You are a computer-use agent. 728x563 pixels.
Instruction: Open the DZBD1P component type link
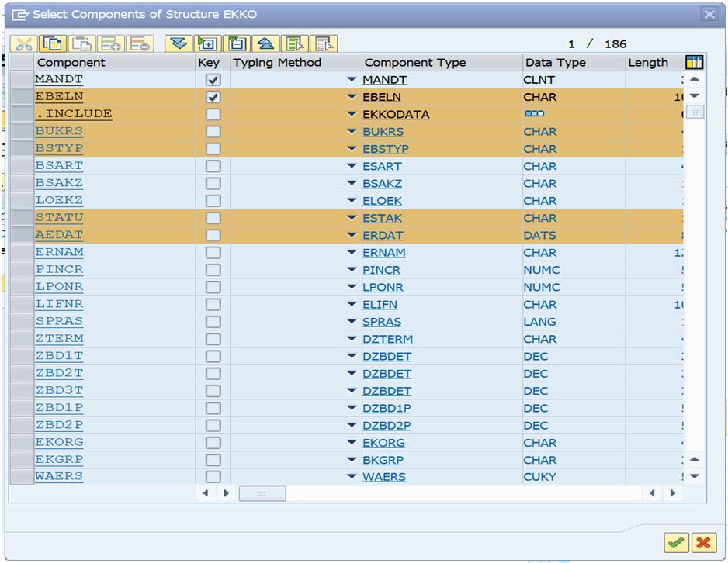click(x=387, y=409)
